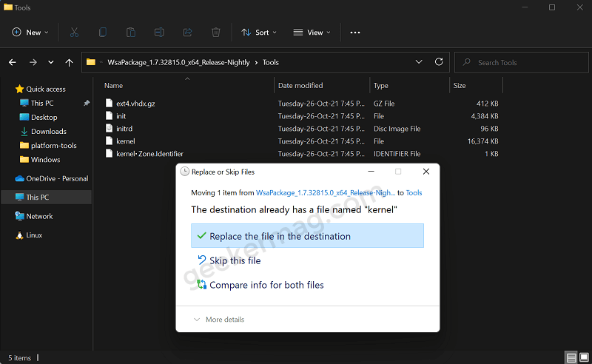This screenshot has width=592, height=364.
Task: Open the Sort dropdown
Action: pyautogui.click(x=259, y=33)
